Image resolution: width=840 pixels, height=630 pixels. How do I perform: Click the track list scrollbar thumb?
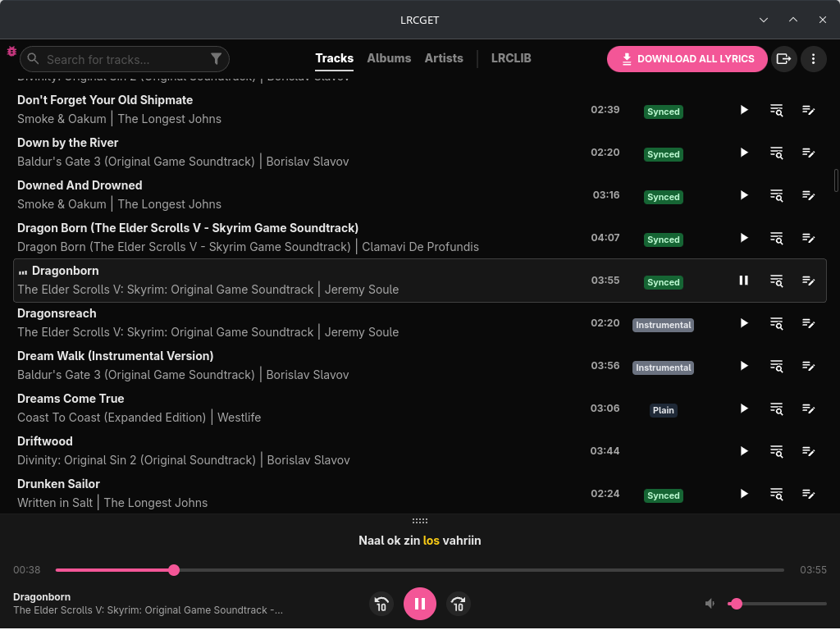836,180
